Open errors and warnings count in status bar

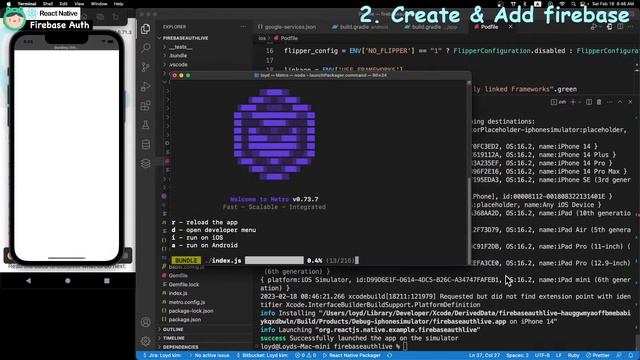(x=305, y=356)
